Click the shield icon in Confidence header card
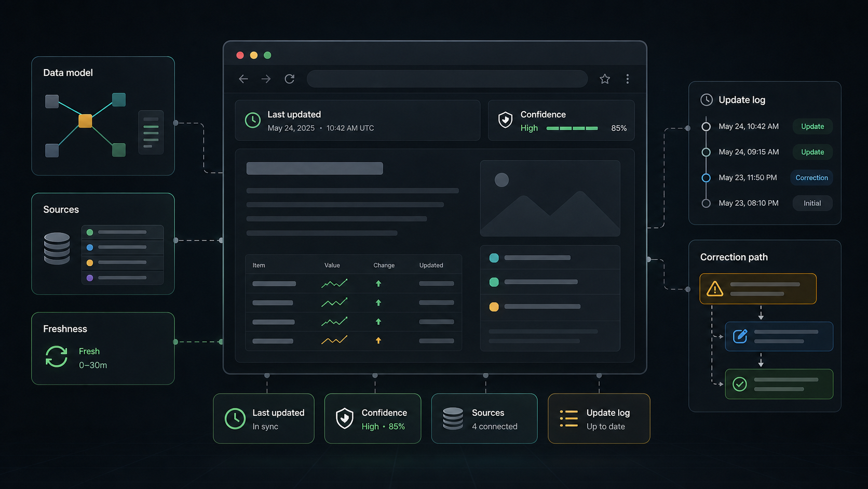This screenshot has width=868, height=489. (x=505, y=120)
